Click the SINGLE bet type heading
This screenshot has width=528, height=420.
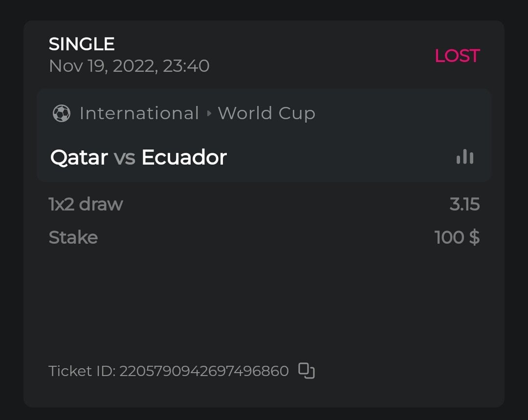click(x=82, y=44)
